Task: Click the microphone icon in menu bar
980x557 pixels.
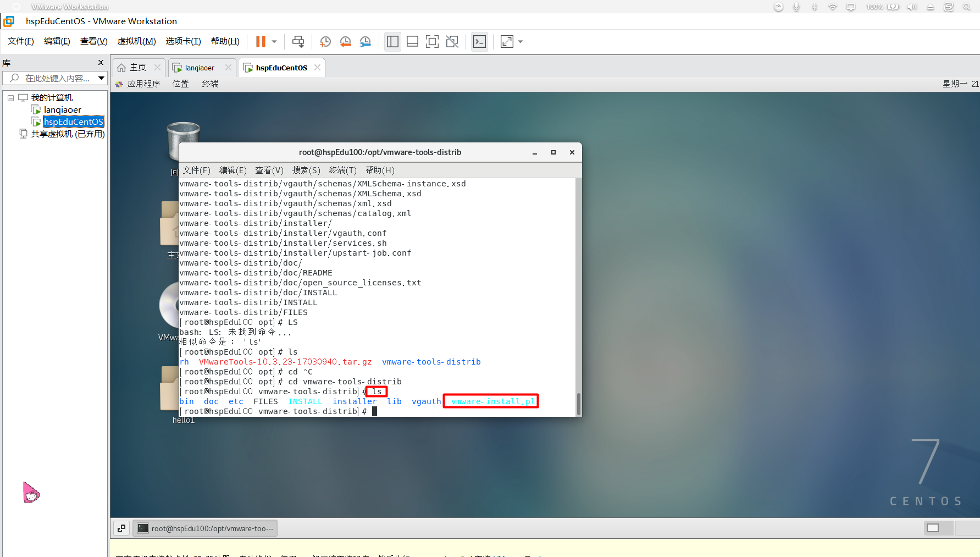Action: (x=796, y=7)
